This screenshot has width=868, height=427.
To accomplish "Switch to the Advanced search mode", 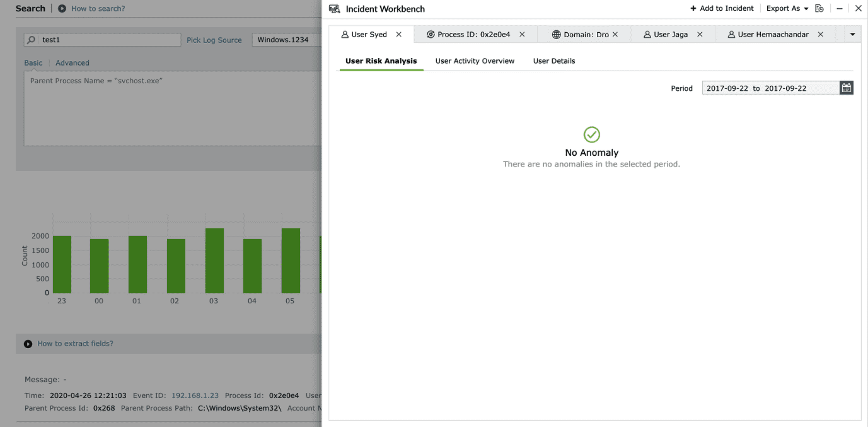I will (72, 62).
